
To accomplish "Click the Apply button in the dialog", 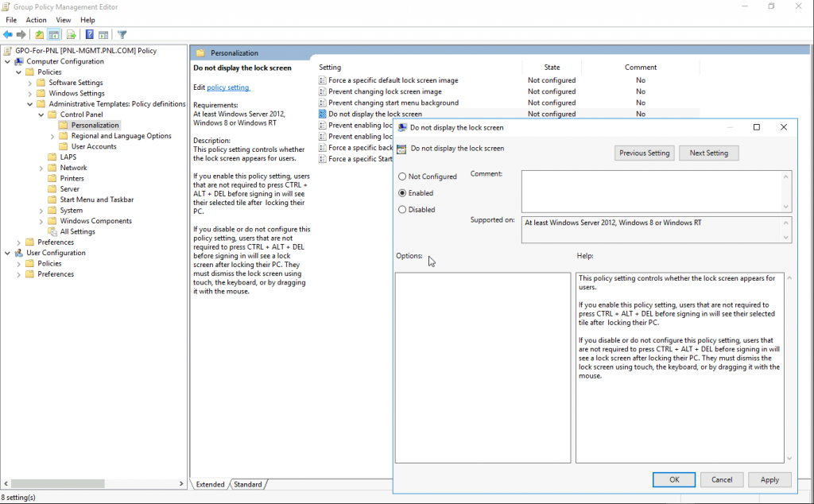I will point(769,479).
